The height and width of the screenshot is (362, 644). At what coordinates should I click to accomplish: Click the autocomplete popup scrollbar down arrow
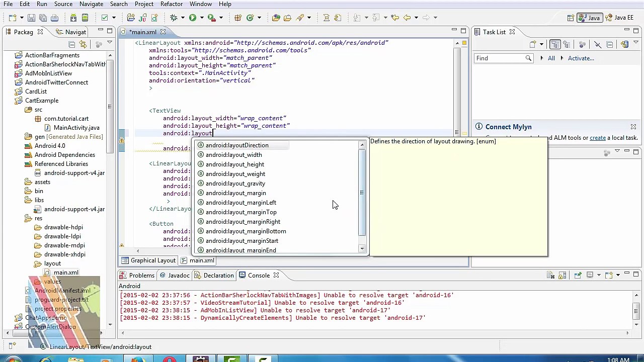(362, 249)
